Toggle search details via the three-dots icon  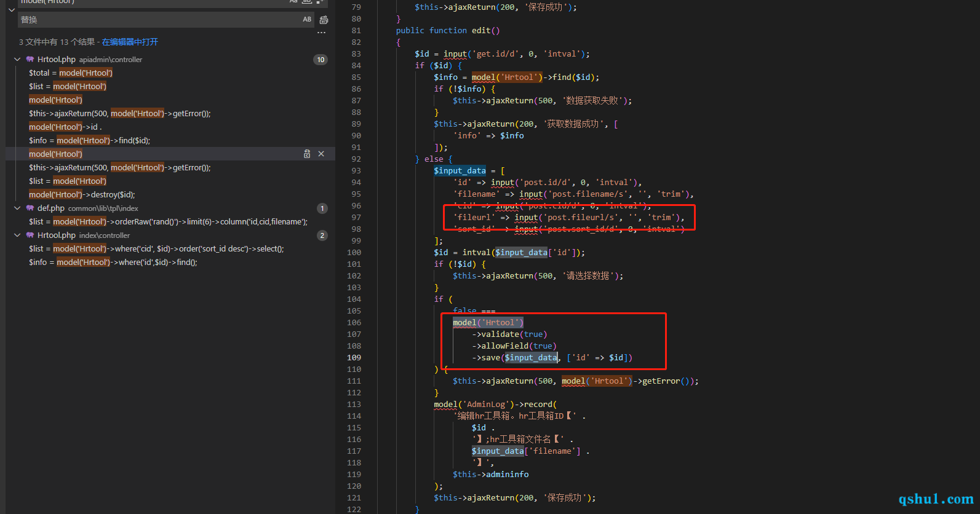pos(321,33)
